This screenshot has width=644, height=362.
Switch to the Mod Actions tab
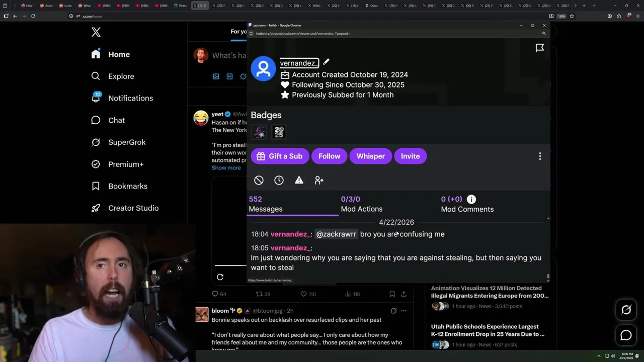tap(362, 204)
